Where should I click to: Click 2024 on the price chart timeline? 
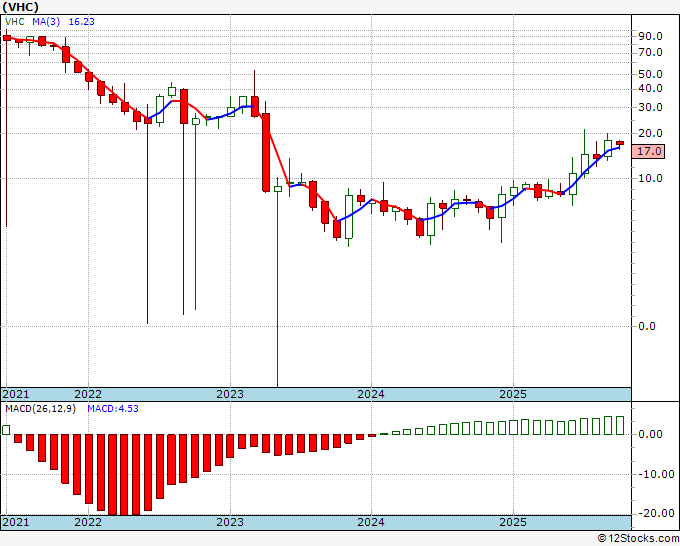371,394
